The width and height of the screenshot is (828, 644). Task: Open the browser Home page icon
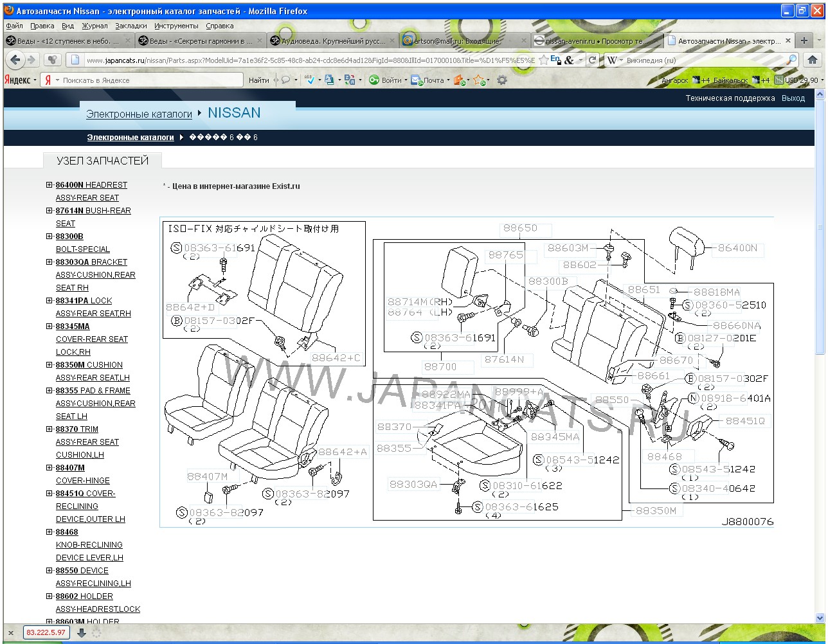click(x=812, y=60)
